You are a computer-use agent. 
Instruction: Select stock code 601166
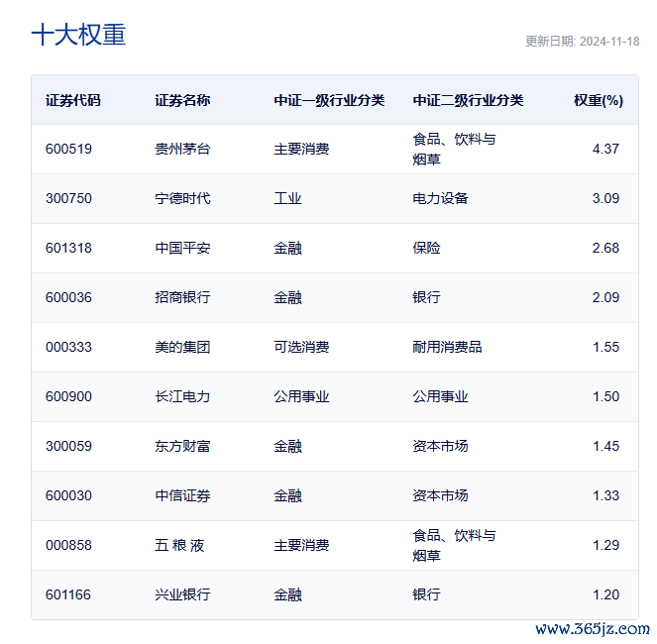(x=68, y=594)
